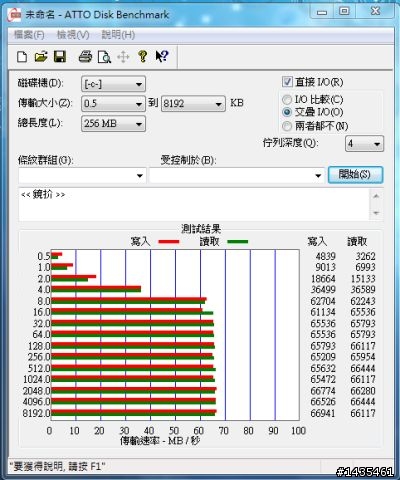The width and height of the screenshot is (400, 480).
Task: Click the 1024.0 row label in chart
Action: click(x=36, y=379)
